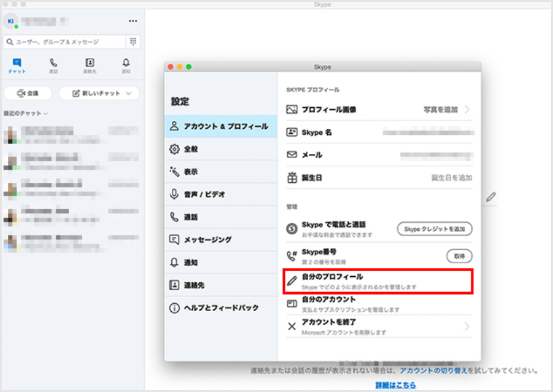The image size is (553, 392).
Task: Click the magic wand icon beside 表示
Action: 174,172
